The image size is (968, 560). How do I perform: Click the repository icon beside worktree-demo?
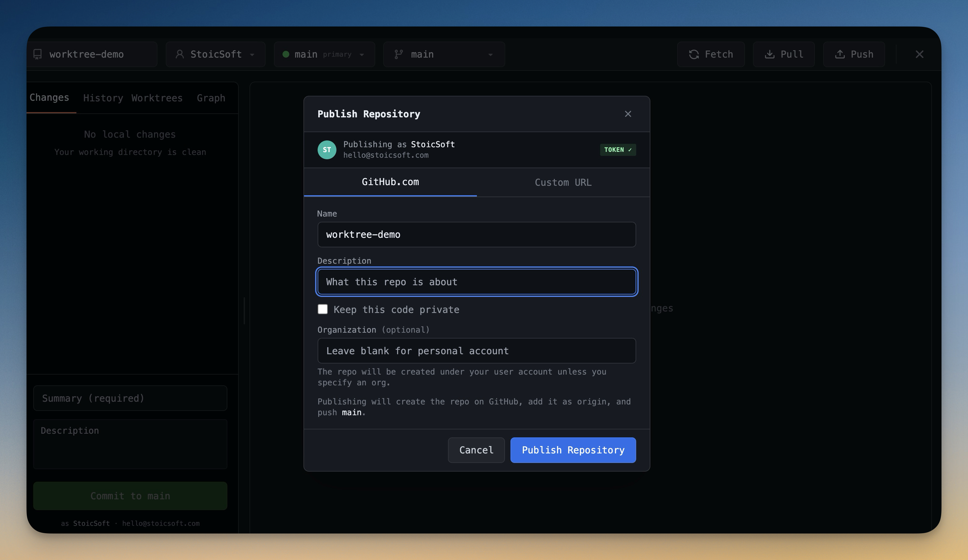[x=38, y=54]
